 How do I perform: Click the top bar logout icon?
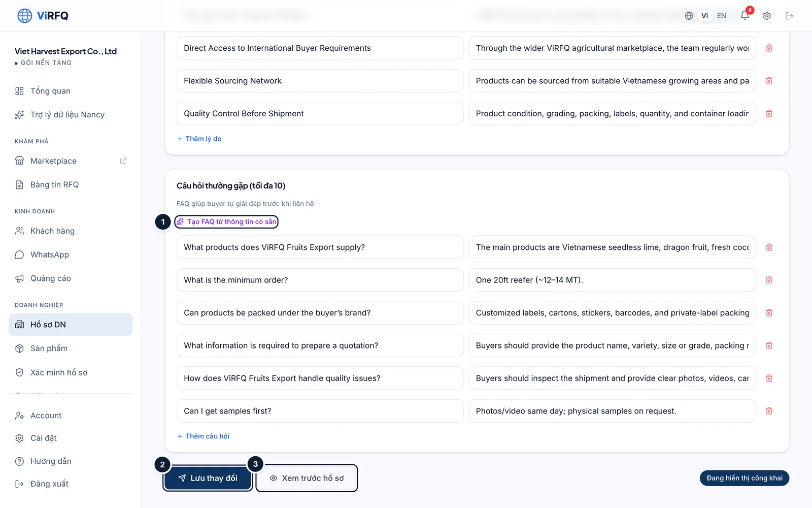point(789,16)
